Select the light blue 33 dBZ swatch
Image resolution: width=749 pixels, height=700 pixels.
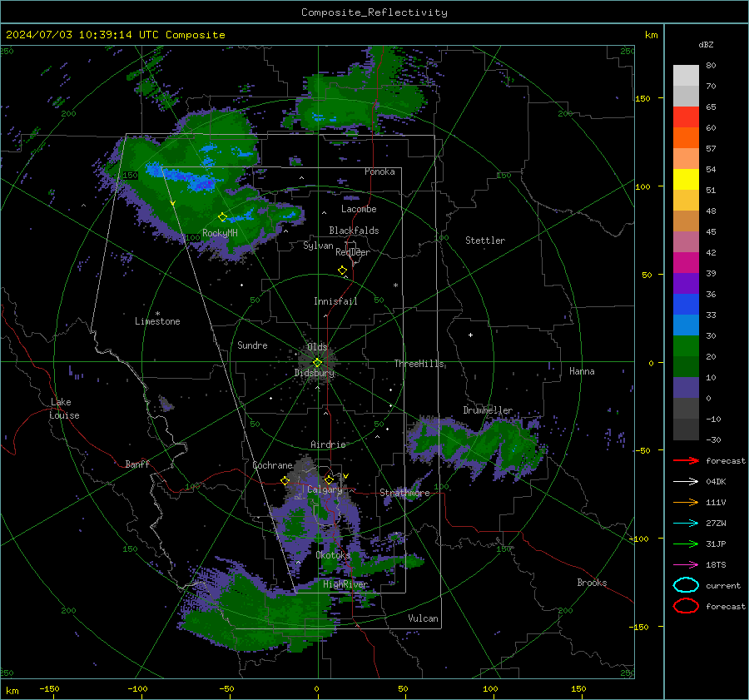coord(686,325)
